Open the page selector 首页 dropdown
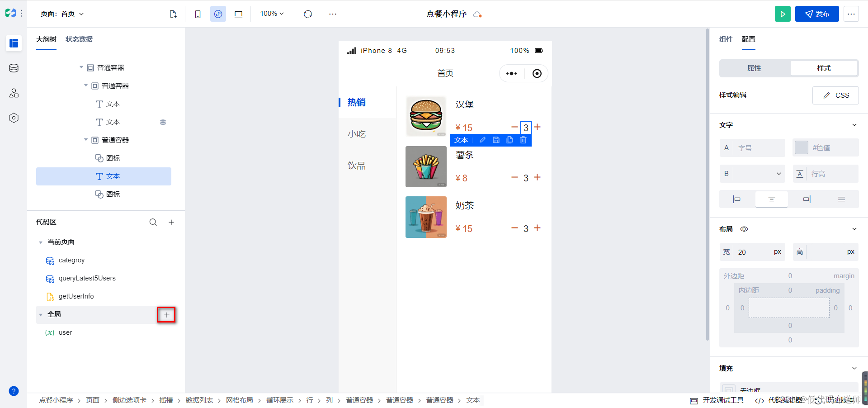 (62, 14)
